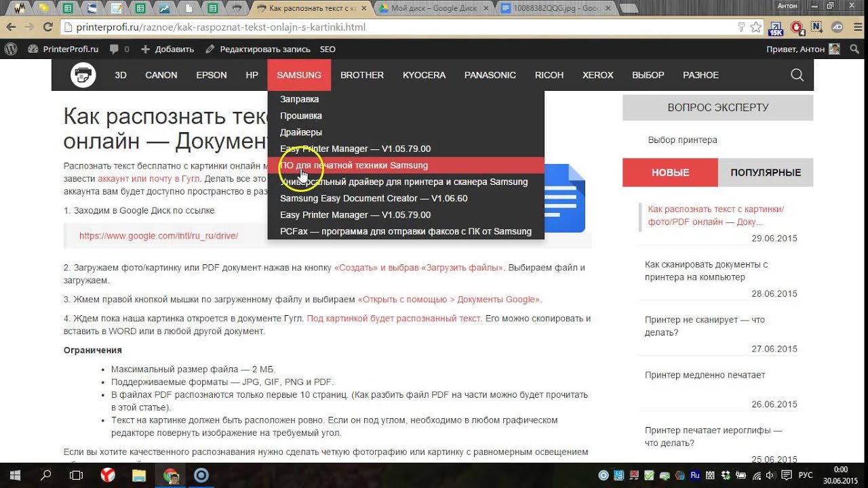Click the Google Docs blue document image

[564, 199]
